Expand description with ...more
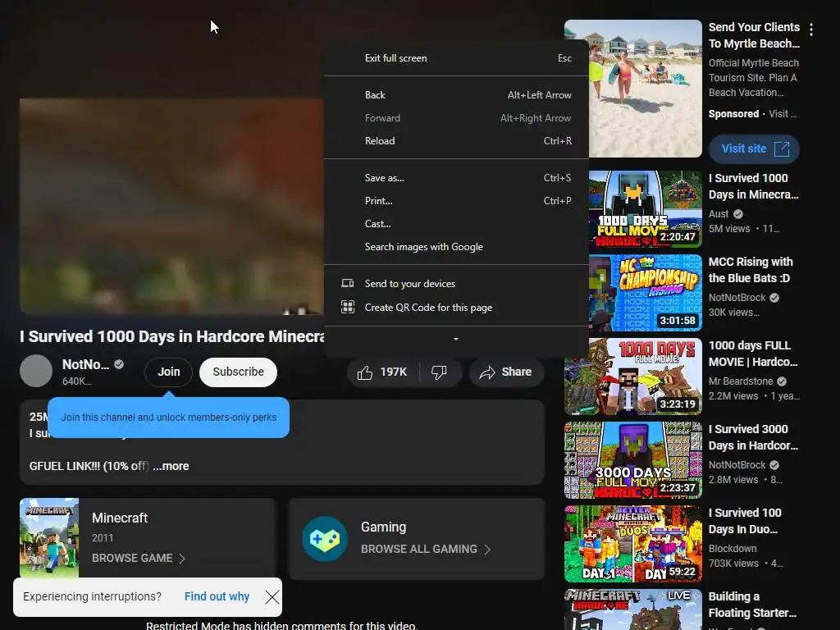Screen dimensions: 840x630 171,466
